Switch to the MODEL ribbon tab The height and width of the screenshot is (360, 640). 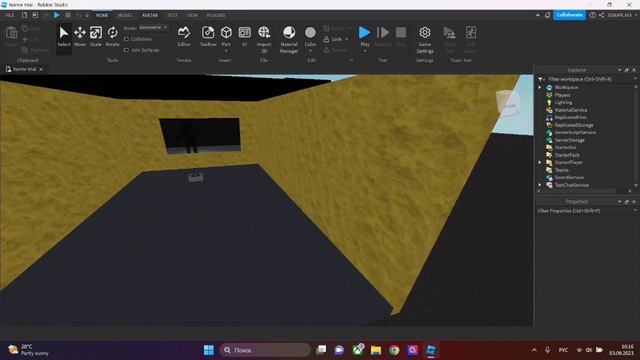click(125, 15)
